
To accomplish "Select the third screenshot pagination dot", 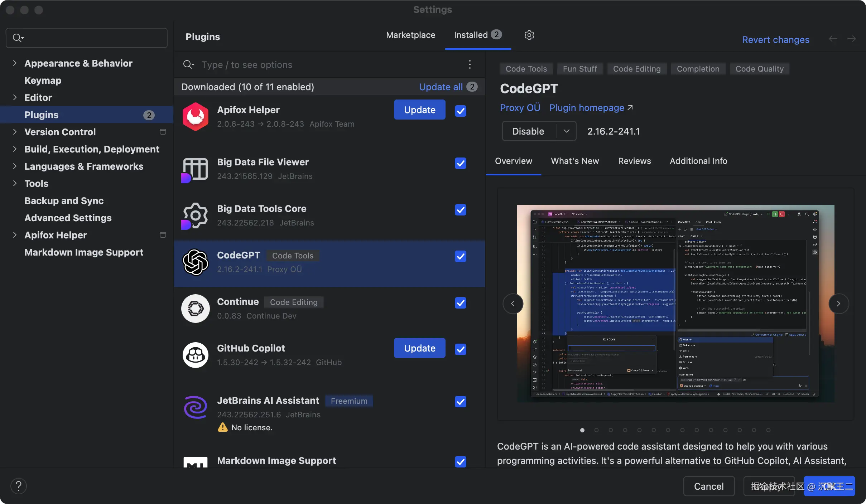I will click(611, 430).
